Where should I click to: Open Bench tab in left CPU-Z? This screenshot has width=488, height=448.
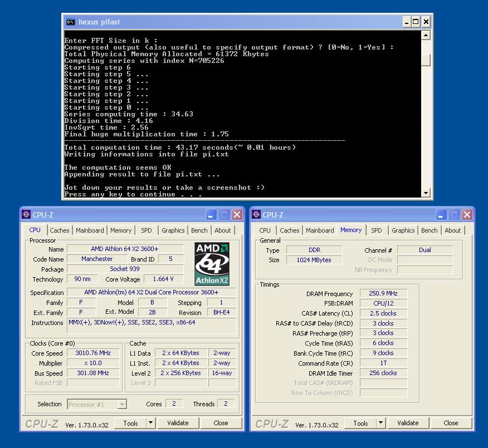pyautogui.click(x=199, y=230)
